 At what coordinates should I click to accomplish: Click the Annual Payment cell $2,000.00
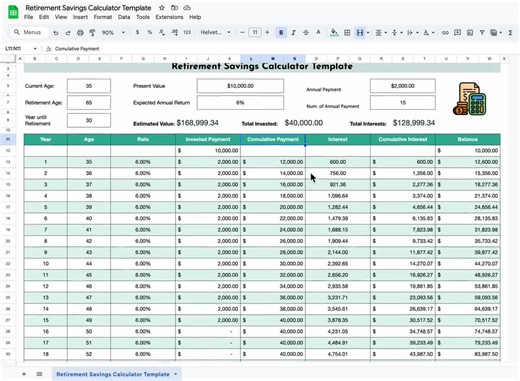[403, 86]
